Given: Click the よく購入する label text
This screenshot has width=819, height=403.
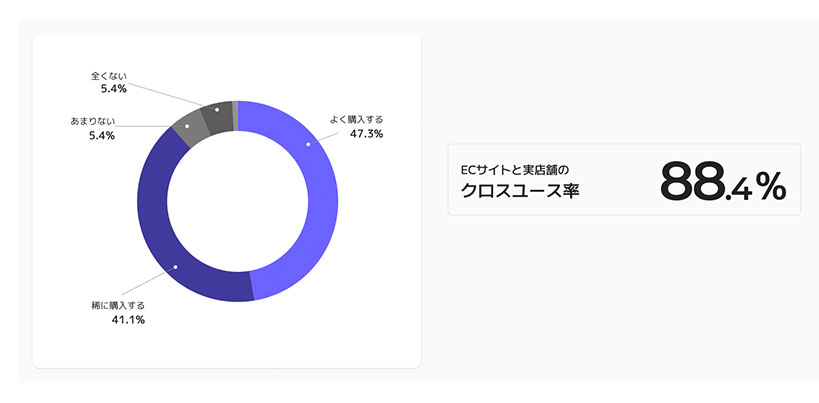Looking at the screenshot, I should tap(356, 119).
